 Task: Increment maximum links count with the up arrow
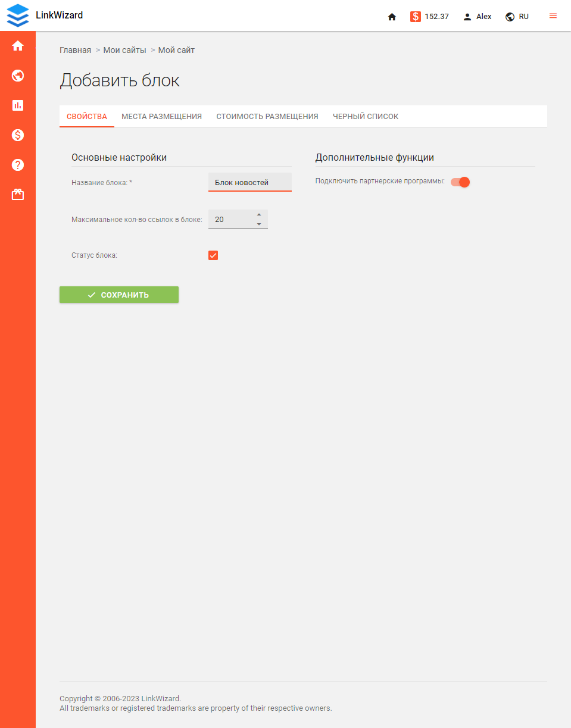[x=259, y=215]
